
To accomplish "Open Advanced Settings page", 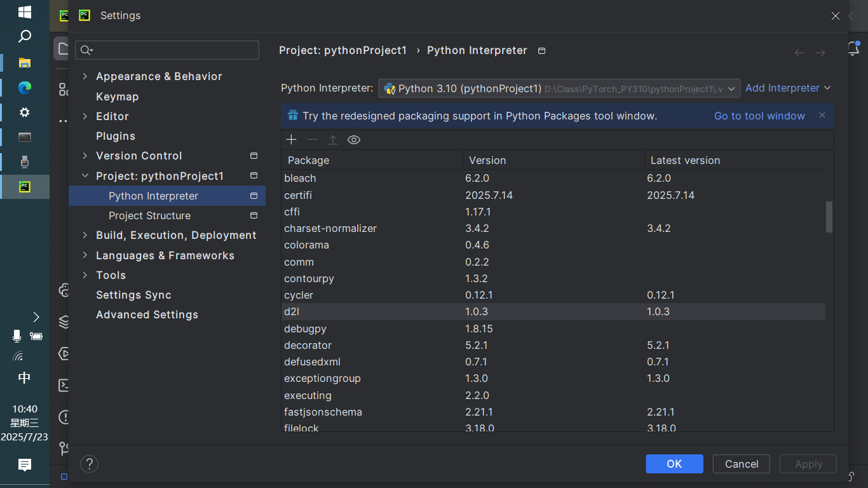I will (x=147, y=315).
